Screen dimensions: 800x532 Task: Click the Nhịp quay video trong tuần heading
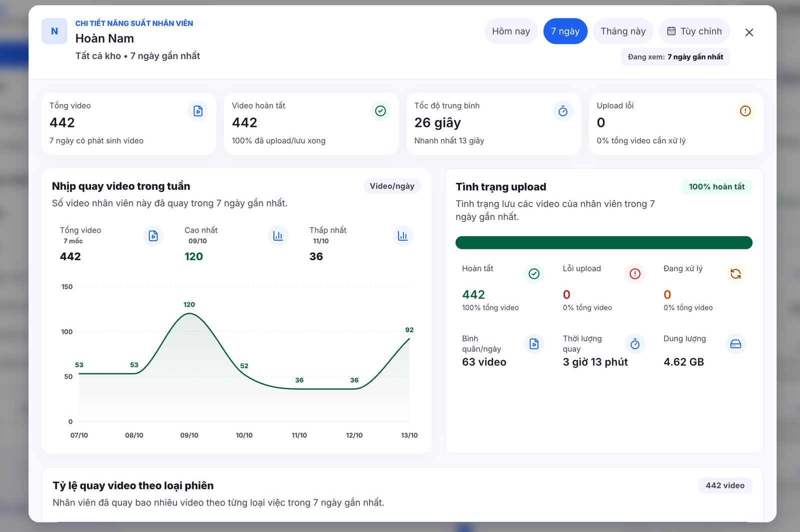[121, 186]
